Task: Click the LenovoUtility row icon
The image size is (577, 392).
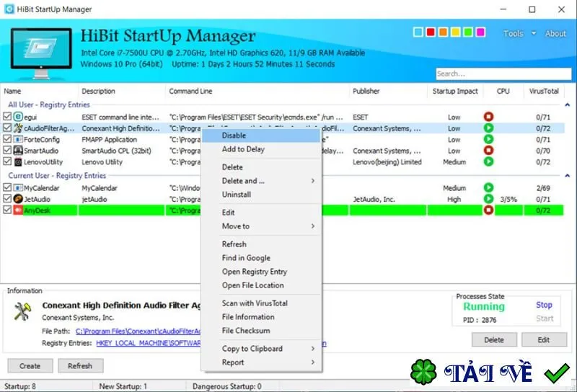Action: (18, 162)
